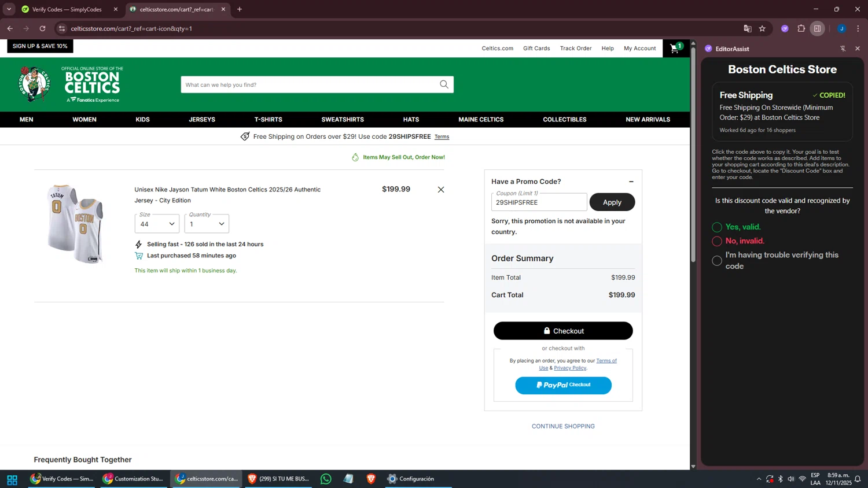Open the Quantity dropdown
Viewport: 868px width, 488px height.
coord(207,224)
